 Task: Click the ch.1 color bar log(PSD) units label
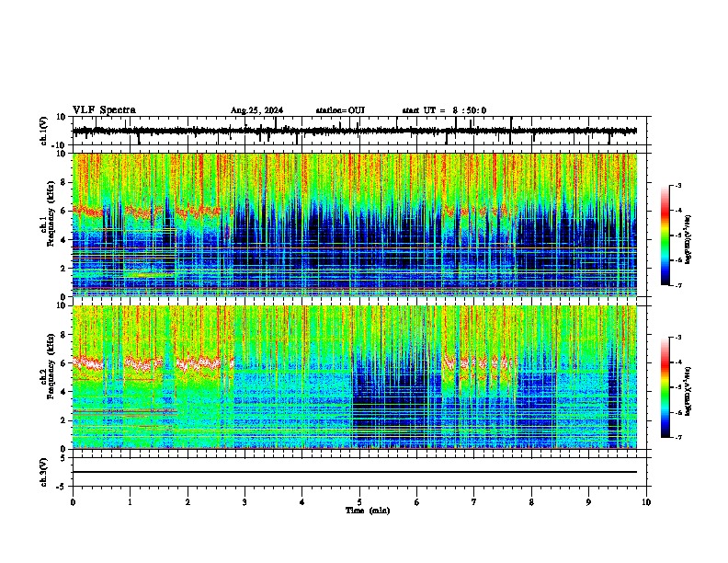point(688,240)
